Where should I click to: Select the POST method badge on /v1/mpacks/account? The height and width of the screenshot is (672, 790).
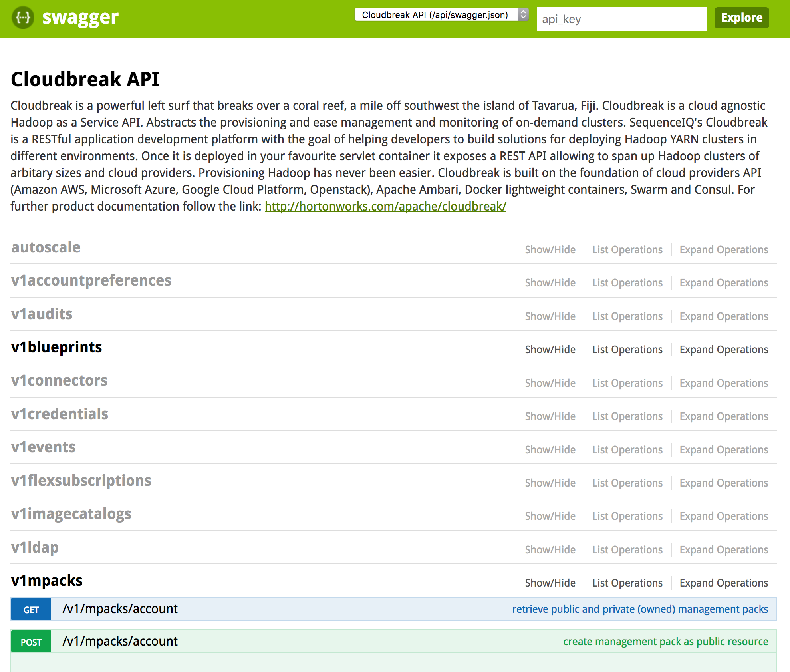(x=31, y=641)
